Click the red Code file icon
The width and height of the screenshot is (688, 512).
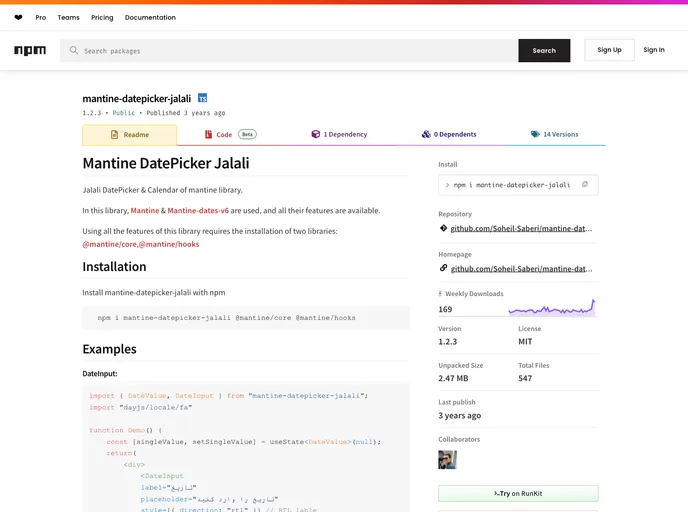pos(208,134)
